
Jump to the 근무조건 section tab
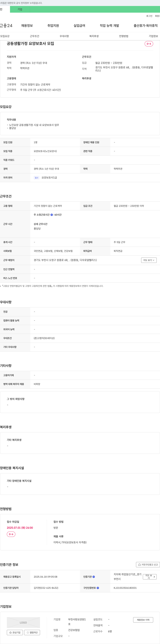(x=34, y=36)
